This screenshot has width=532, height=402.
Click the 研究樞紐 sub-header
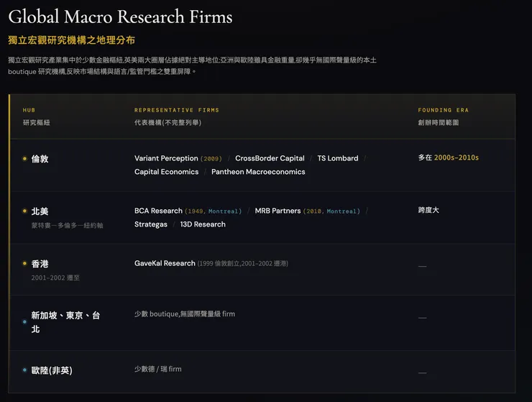pyautogui.click(x=36, y=122)
